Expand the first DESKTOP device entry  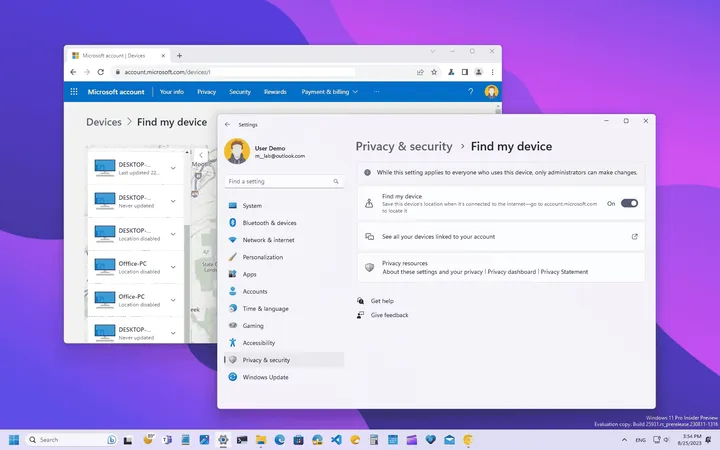click(x=173, y=168)
